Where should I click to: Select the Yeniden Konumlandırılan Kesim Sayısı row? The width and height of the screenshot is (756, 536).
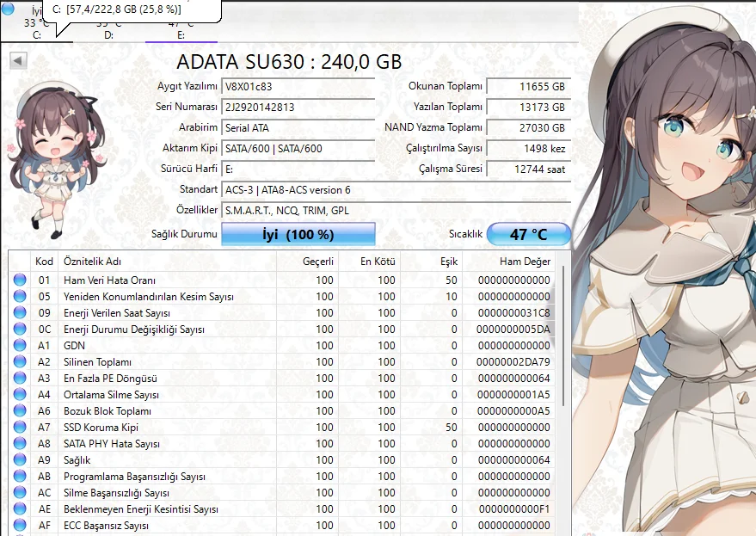coord(282,296)
